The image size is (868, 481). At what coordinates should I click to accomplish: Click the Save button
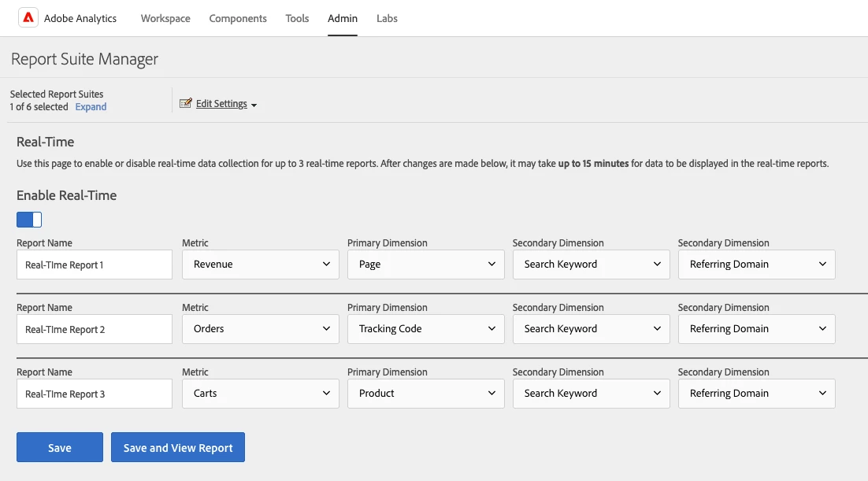click(60, 447)
